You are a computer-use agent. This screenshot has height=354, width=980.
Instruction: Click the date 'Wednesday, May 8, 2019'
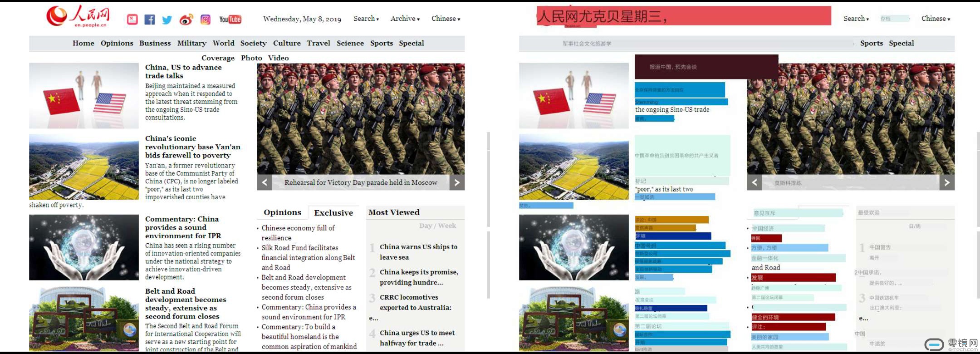coord(302,19)
